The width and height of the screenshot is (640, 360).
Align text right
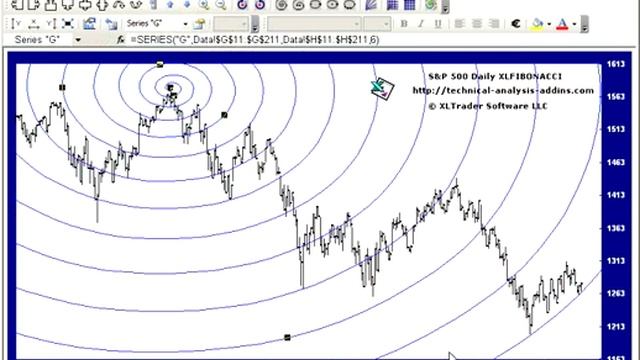[494, 24]
